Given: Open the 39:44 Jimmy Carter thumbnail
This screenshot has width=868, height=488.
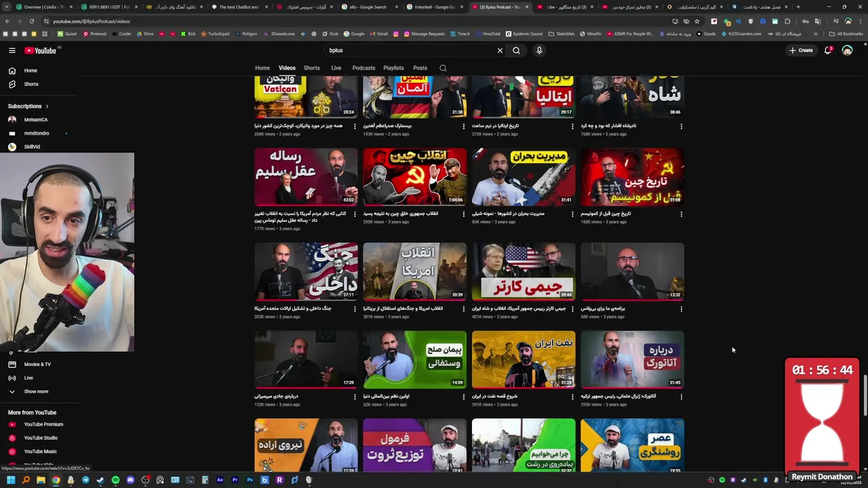Looking at the screenshot, I should [524, 271].
